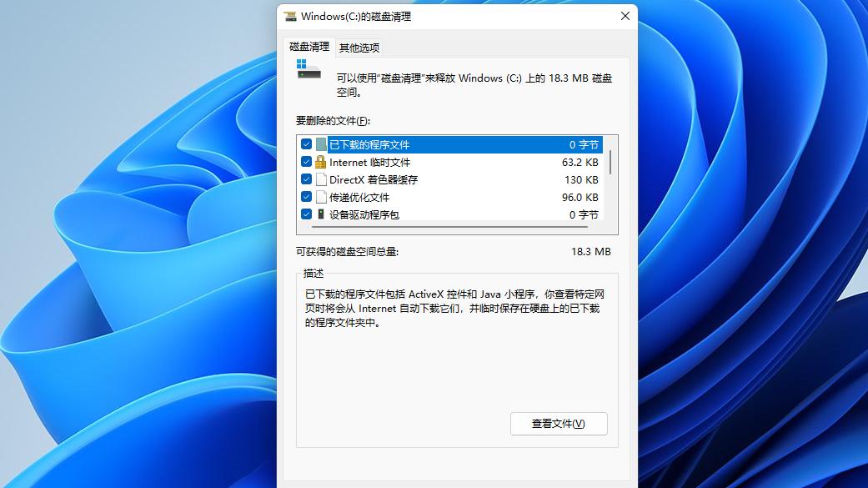The image size is (868, 488).
Task: Click the down arrow of the list scrollbar
Action: pos(612,219)
